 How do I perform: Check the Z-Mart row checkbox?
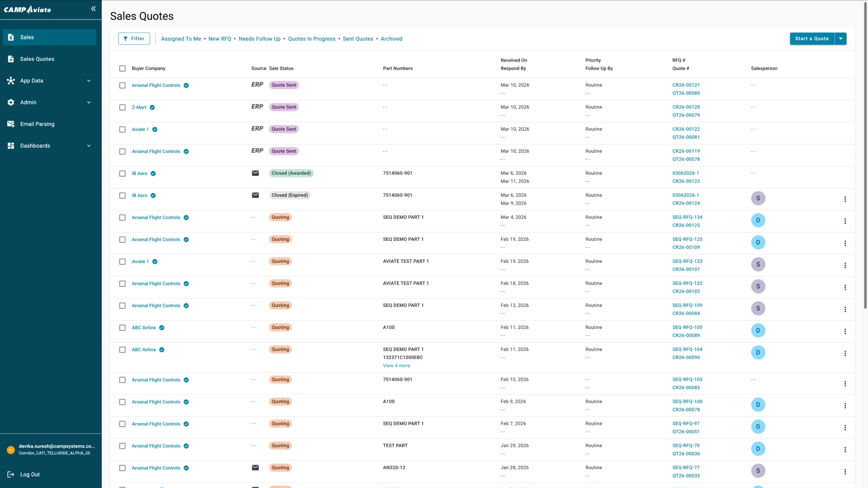click(122, 107)
